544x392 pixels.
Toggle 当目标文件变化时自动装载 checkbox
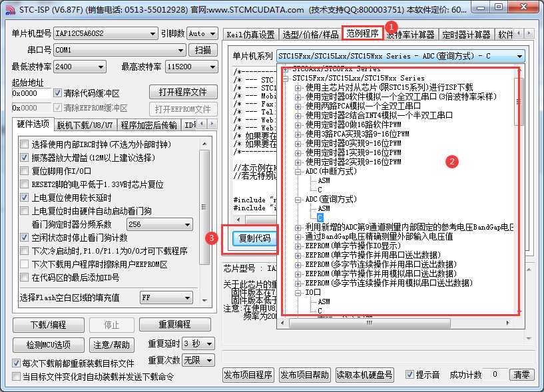(16, 377)
